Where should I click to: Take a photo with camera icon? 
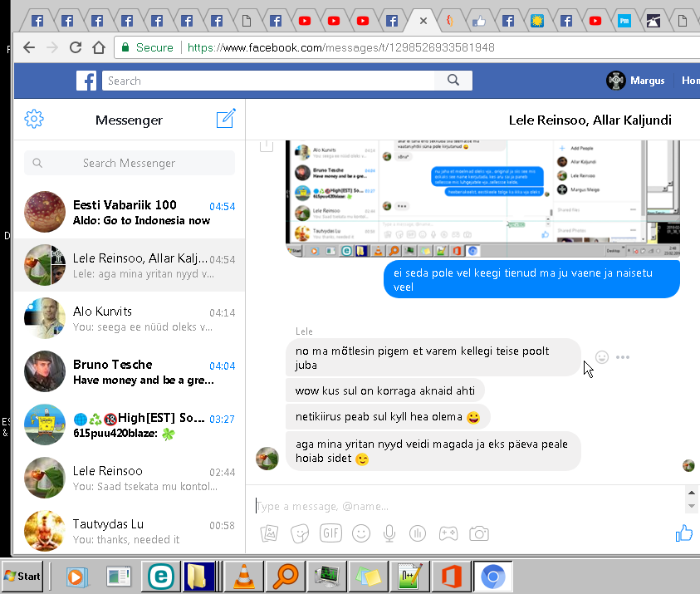click(x=479, y=533)
